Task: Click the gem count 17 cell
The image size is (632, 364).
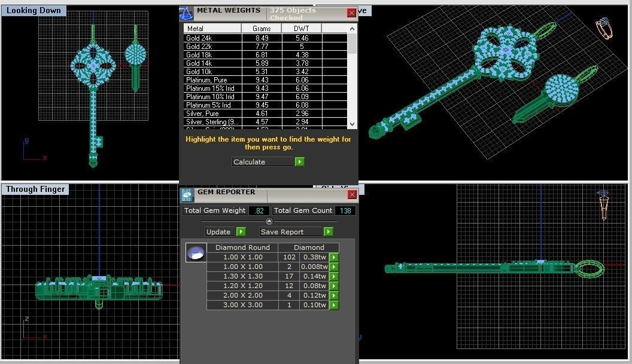Action: pyautogui.click(x=289, y=277)
